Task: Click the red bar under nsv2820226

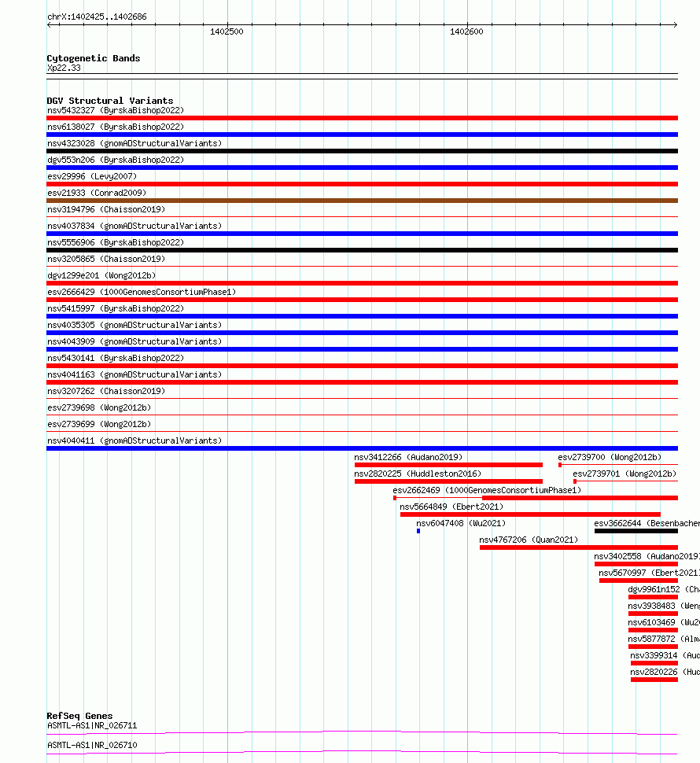Action: [654, 680]
